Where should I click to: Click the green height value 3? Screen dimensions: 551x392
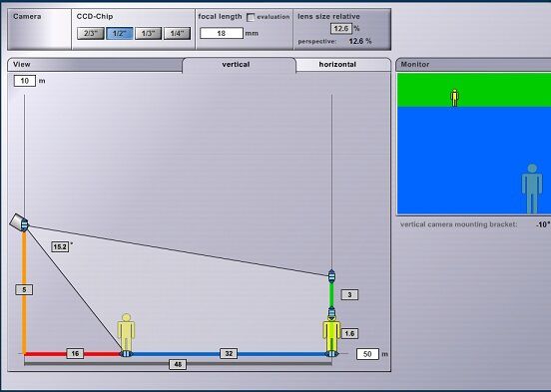pyautogui.click(x=349, y=294)
